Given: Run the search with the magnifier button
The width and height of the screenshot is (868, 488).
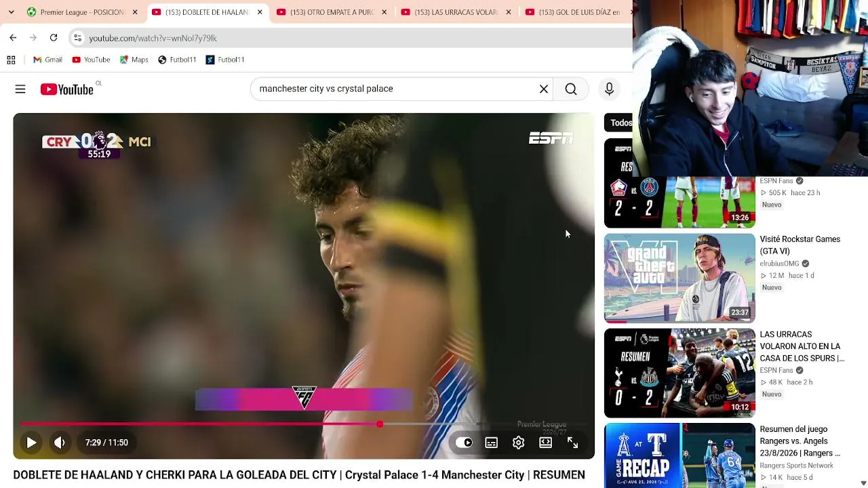Looking at the screenshot, I should pos(571,89).
